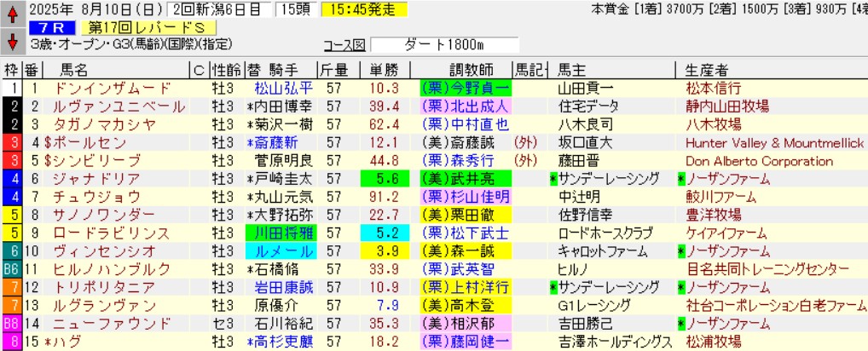Click the red up arrow for previous race

point(12,14)
